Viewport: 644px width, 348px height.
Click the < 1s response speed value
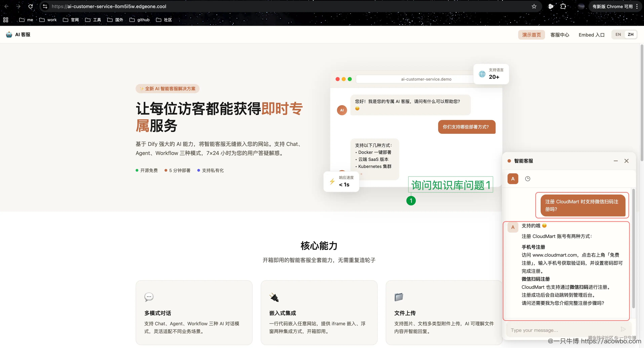point(344,185)
